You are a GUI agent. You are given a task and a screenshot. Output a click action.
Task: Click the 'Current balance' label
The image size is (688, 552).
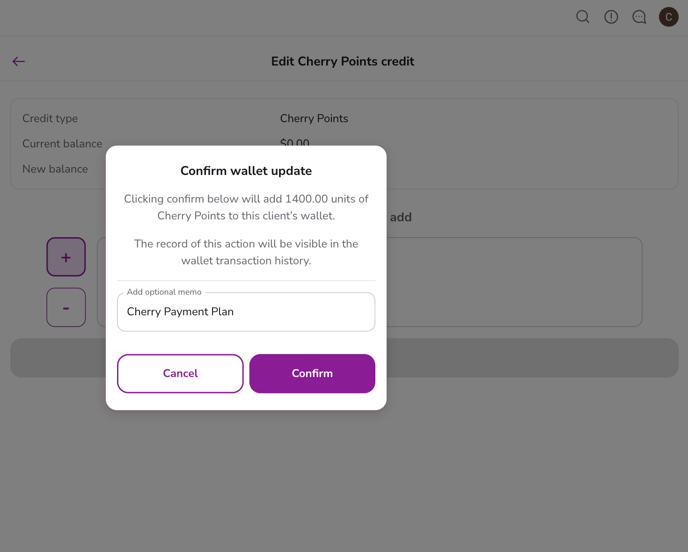tap(62, 144)
